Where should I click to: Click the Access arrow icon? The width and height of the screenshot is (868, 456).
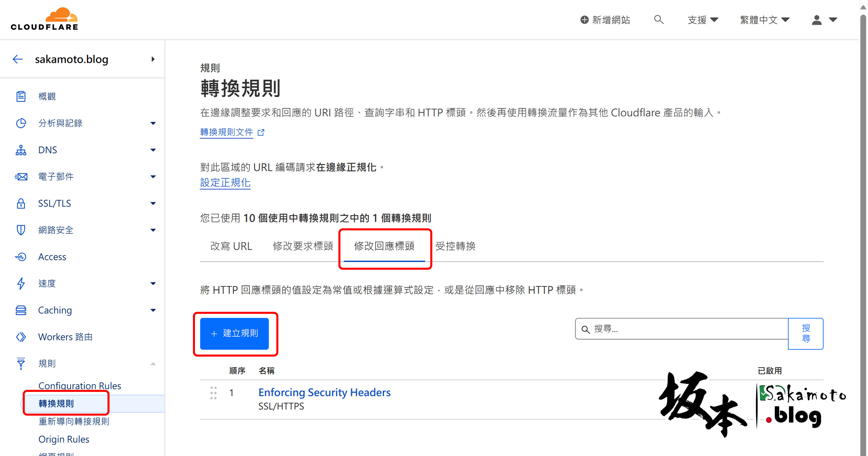coord(21,257)
